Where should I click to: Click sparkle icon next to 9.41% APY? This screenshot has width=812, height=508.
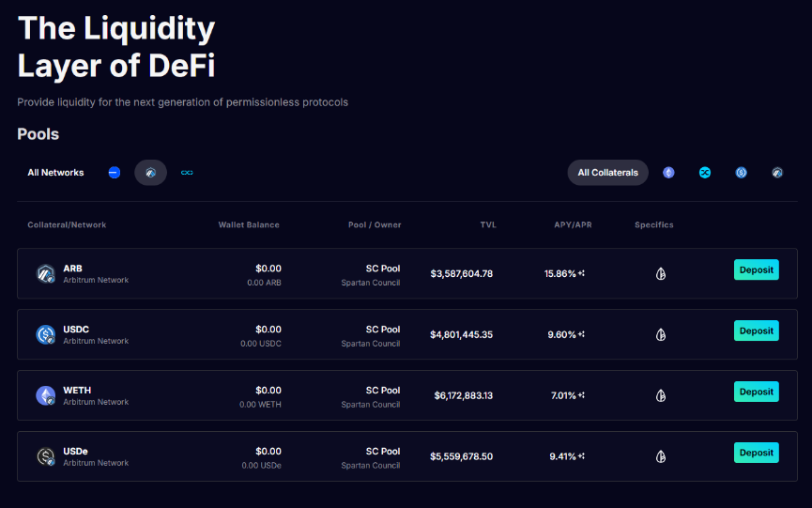(x=582, y=456)
